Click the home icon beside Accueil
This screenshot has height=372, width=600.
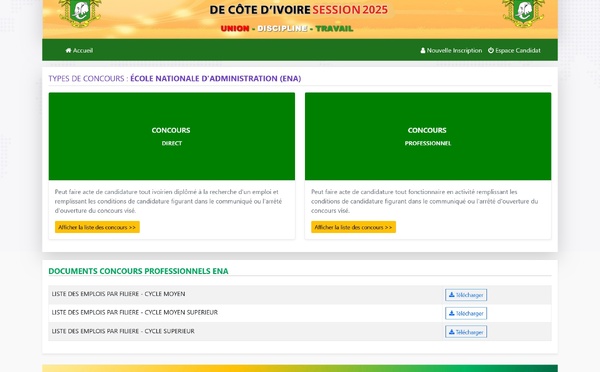(x=68, y=50)
